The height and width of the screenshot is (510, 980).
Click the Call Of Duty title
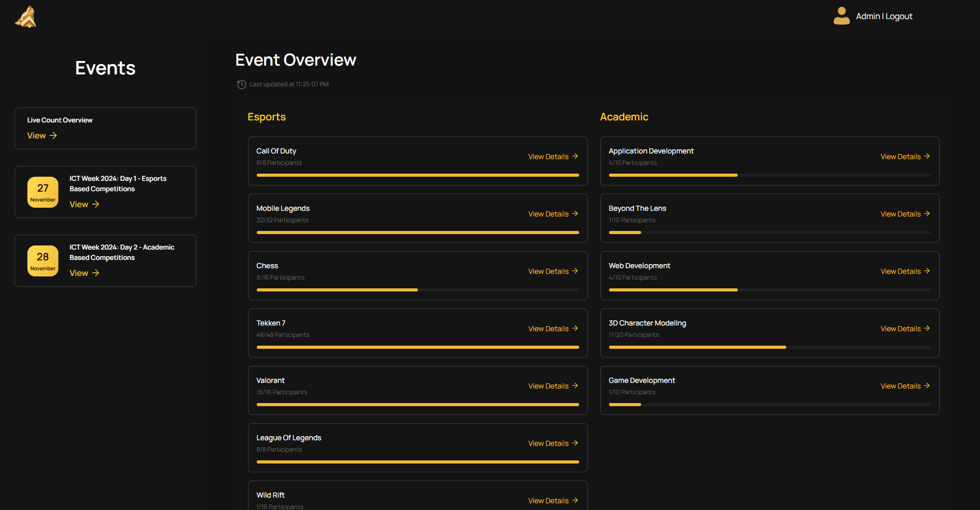pos(276,151)
